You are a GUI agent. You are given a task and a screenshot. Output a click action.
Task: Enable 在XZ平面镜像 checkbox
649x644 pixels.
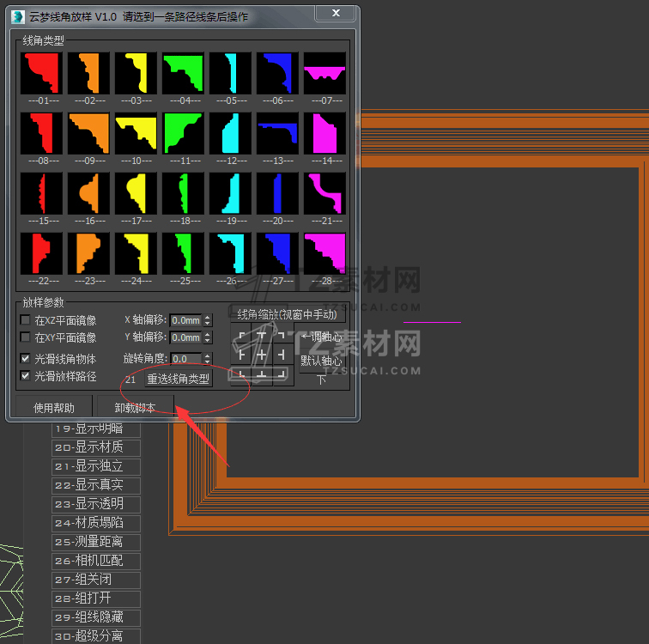(x=25, y=320)
